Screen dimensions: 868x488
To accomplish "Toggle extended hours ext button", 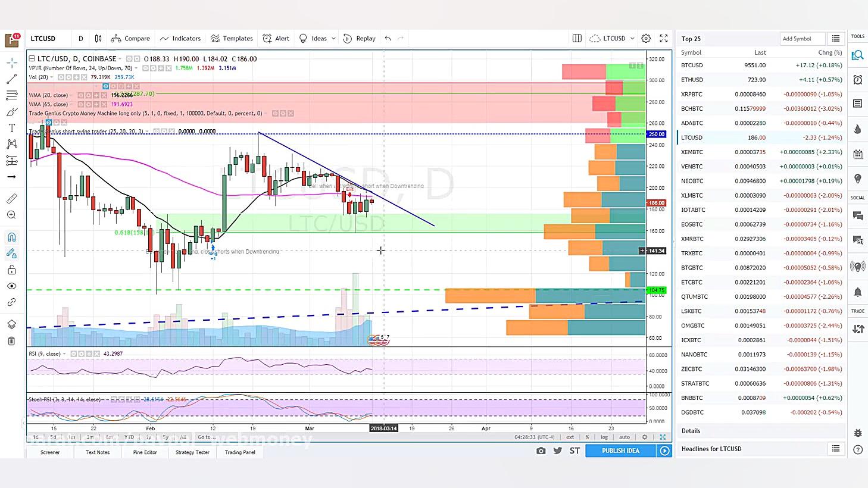I will point(570,437).
